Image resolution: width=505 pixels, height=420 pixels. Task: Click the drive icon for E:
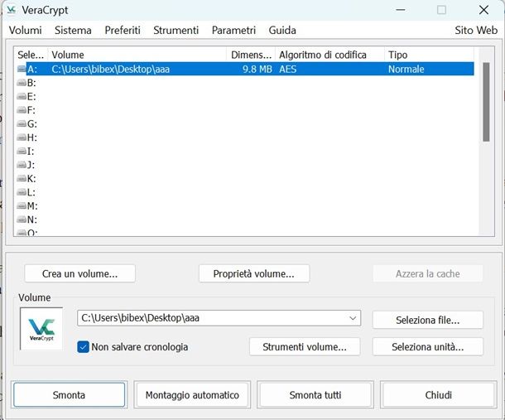click(x=22, y=96)
